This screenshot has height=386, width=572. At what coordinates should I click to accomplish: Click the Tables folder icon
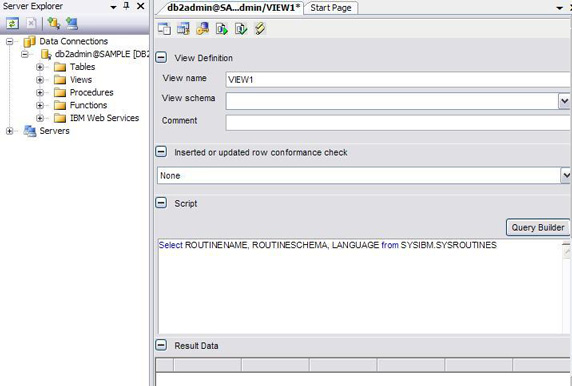click(60, 67)
